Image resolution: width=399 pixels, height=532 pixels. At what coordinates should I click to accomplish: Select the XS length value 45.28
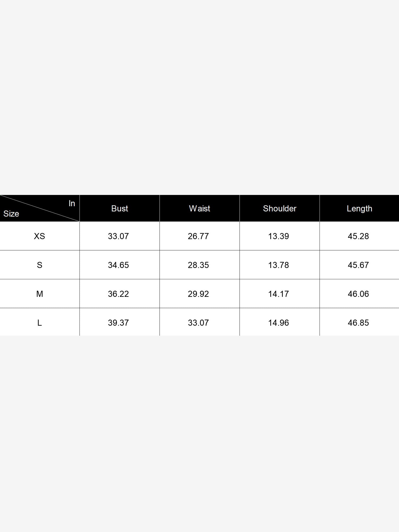(x=358, y=236)
